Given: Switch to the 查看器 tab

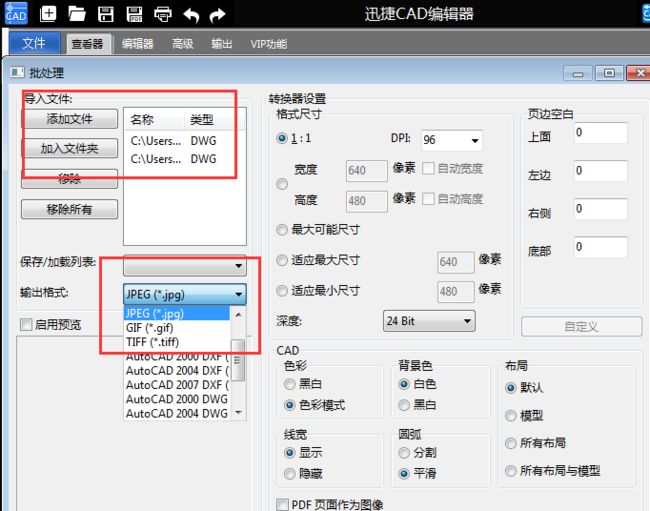Looking at the screenshot, I should (87, 44).
